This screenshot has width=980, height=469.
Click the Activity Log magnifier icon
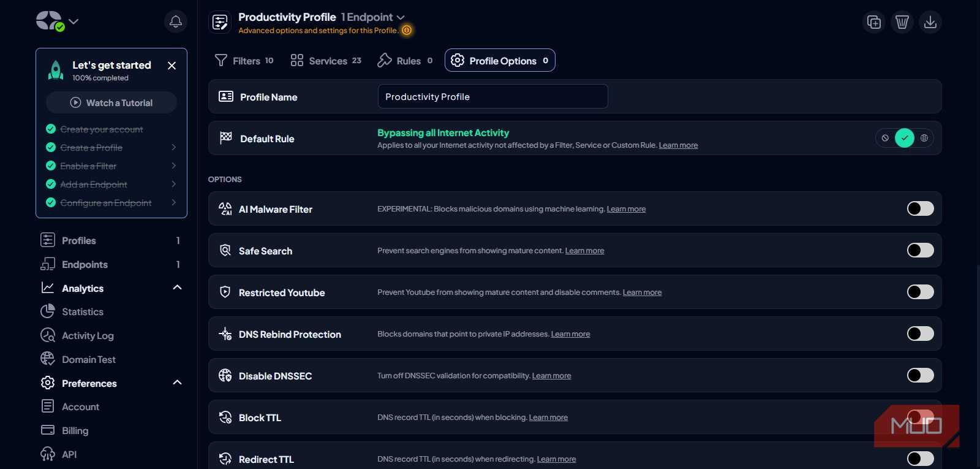[x=48, y=335]
